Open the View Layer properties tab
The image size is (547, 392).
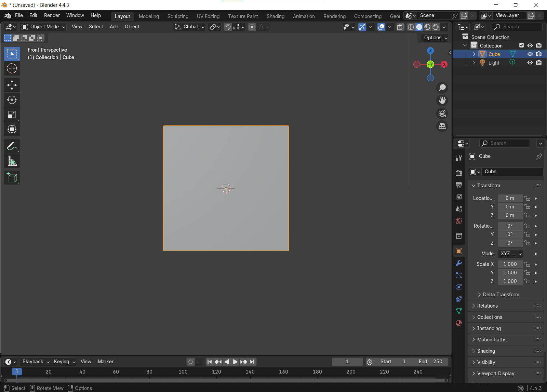point(459,197)
